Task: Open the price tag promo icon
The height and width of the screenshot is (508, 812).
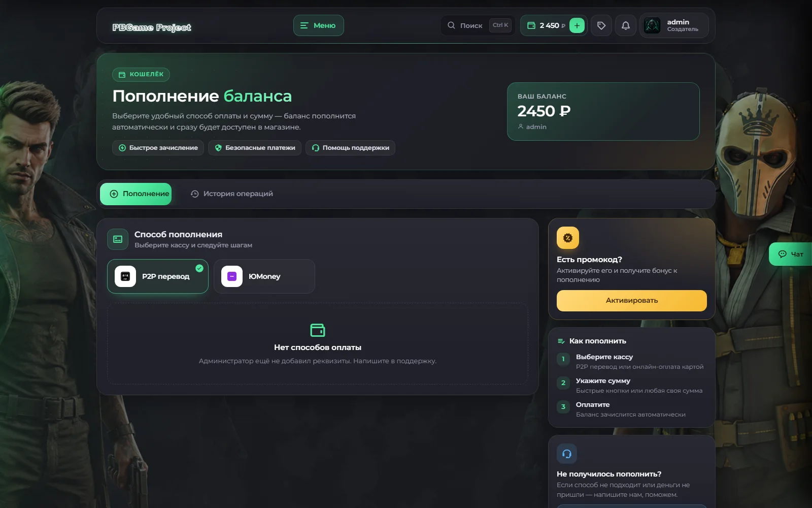Action: click(601, 25)
